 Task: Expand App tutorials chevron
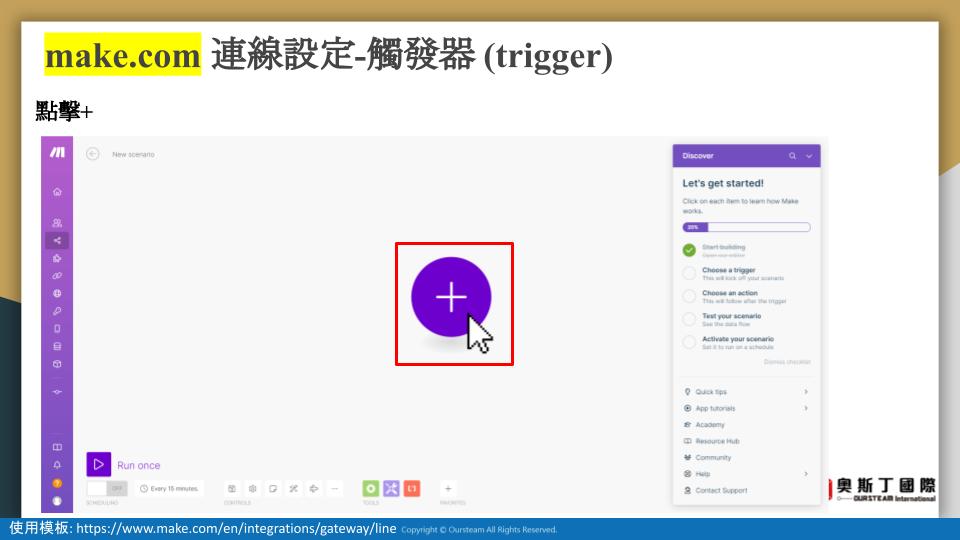click(806, 408)
